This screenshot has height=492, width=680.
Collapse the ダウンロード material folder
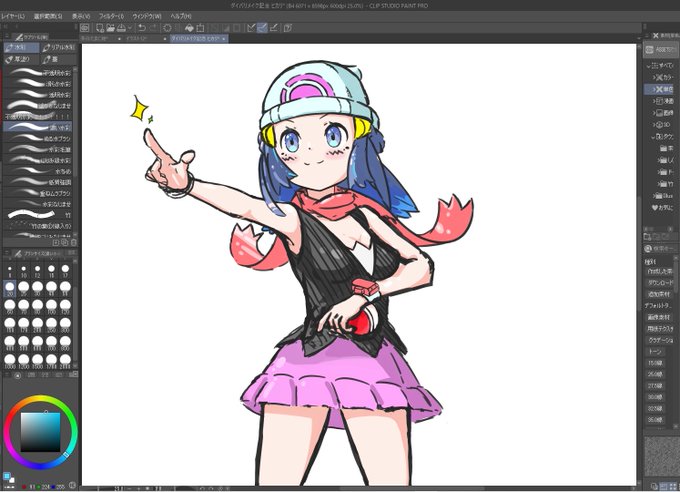(653, 137)
